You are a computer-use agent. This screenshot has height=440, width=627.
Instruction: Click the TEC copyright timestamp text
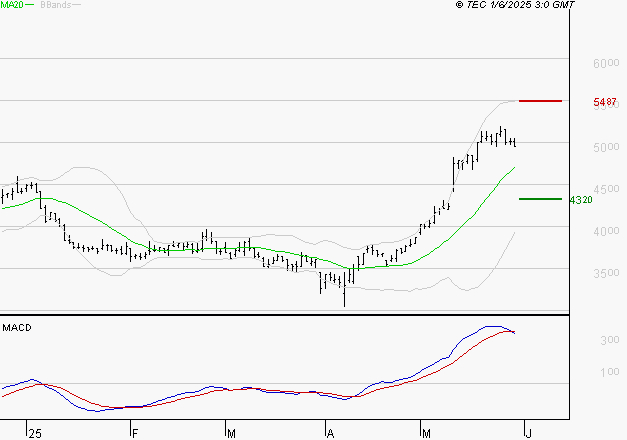click(x=515, y=5)
